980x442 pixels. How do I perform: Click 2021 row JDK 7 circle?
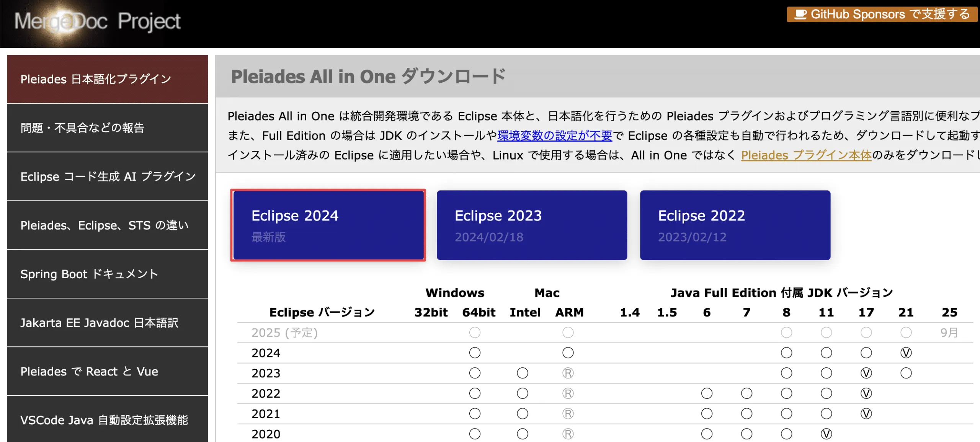747,414
